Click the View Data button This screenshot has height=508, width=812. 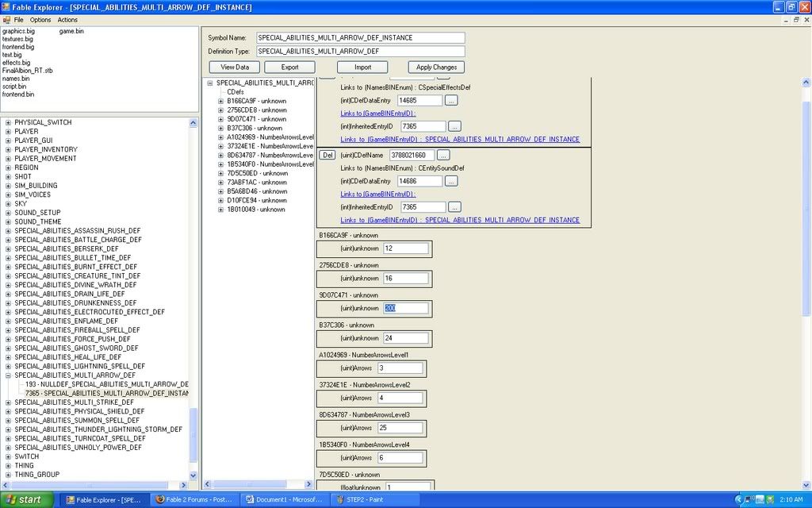(x=235, y=67)
